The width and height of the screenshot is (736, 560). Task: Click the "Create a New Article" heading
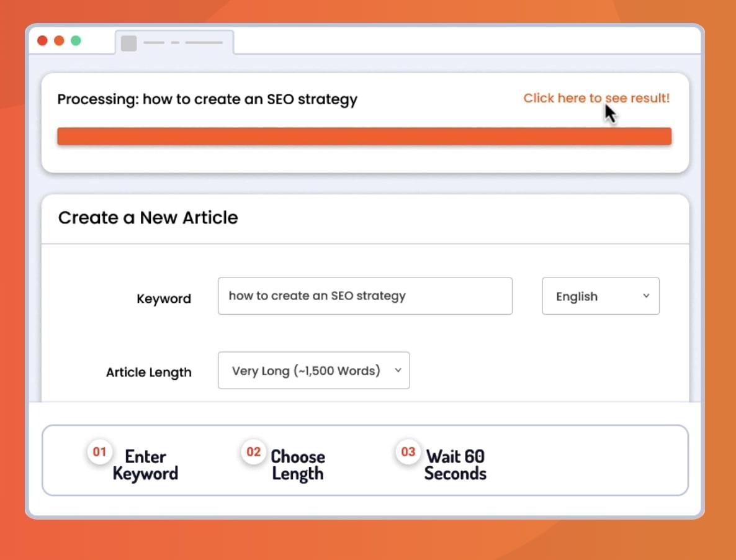click(x=148, y=218)
